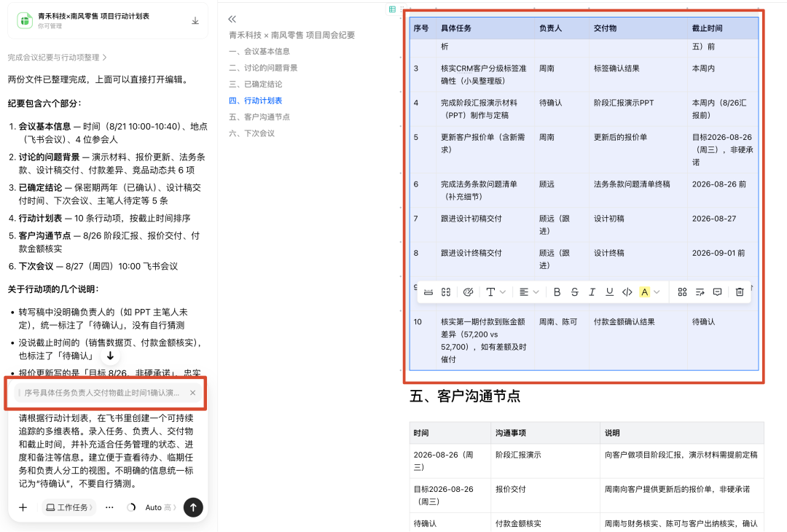The height and width of the screenshot is (532, 787).
Task: Open the Auto 高 model selector
Action: 160,507
